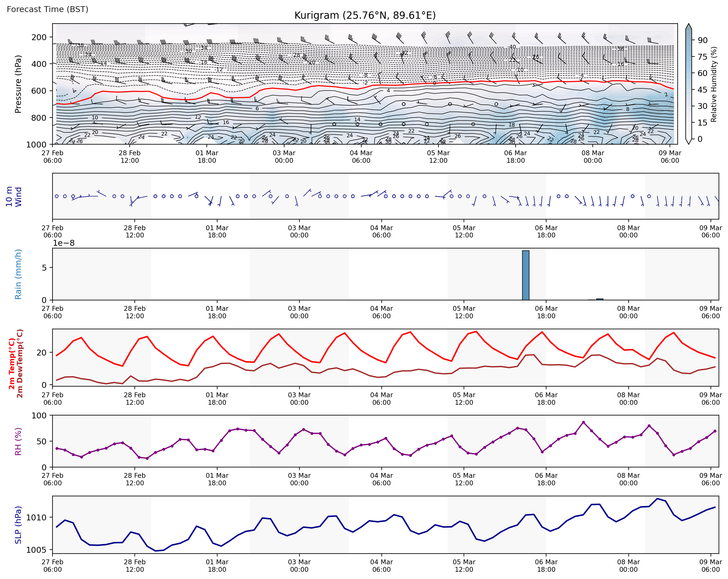Click the 1000 tick on the pressure axis

click(x=36, y=144)
